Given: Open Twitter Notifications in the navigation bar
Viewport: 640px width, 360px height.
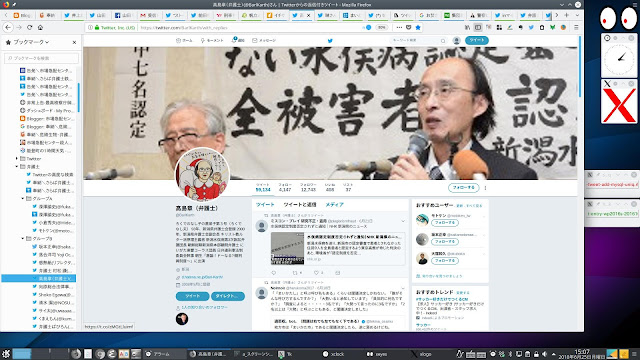Looking at the screenshot, I should pyautogui.click(x=238, y=40).
